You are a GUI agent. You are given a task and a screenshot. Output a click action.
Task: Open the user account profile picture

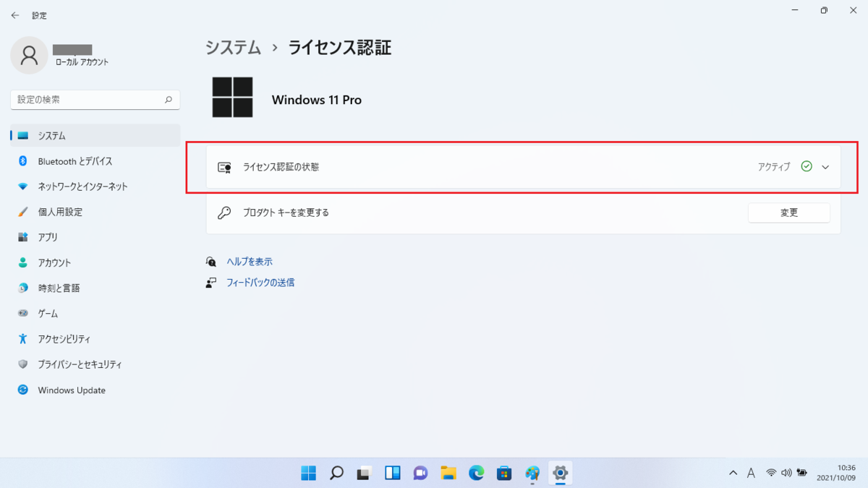point(29,56)
